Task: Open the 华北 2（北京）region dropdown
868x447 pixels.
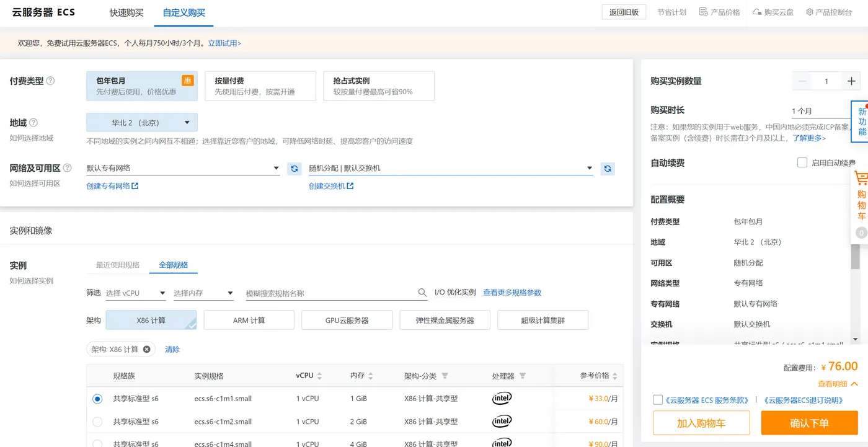Action: [x=142, y=122]
